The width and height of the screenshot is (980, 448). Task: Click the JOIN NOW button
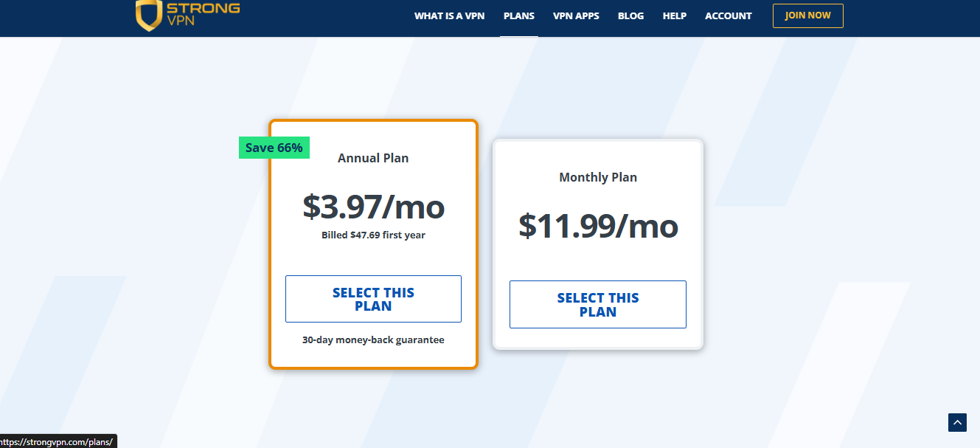(807, 15)
